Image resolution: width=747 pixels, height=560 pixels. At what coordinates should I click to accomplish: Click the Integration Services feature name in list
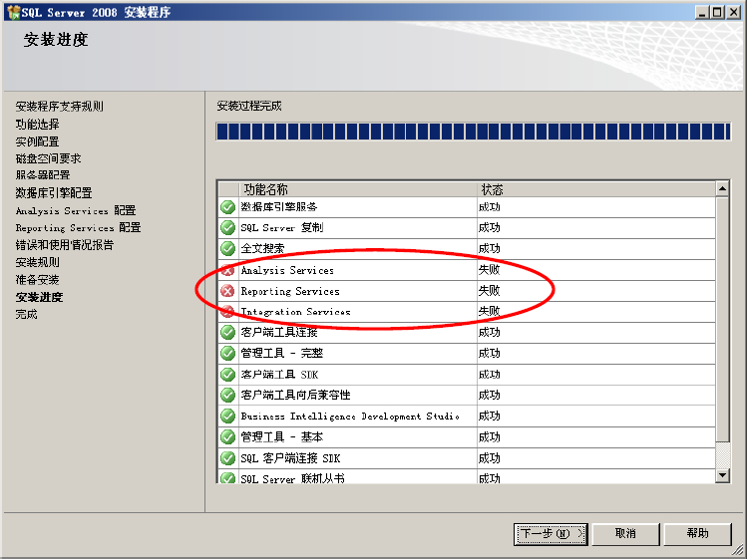[x=296, y=312]
